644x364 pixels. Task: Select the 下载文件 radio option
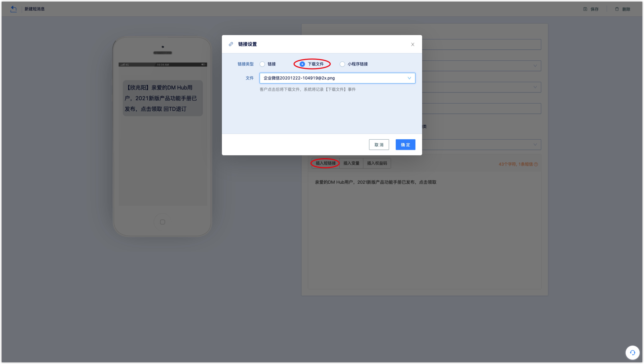[302, 64]
